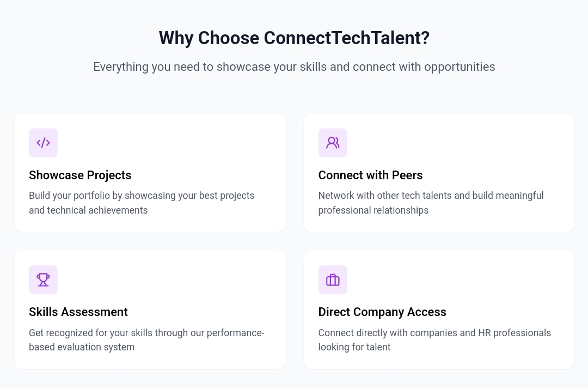Click the 'Build your portfolio' description text

tap(142, 196)
